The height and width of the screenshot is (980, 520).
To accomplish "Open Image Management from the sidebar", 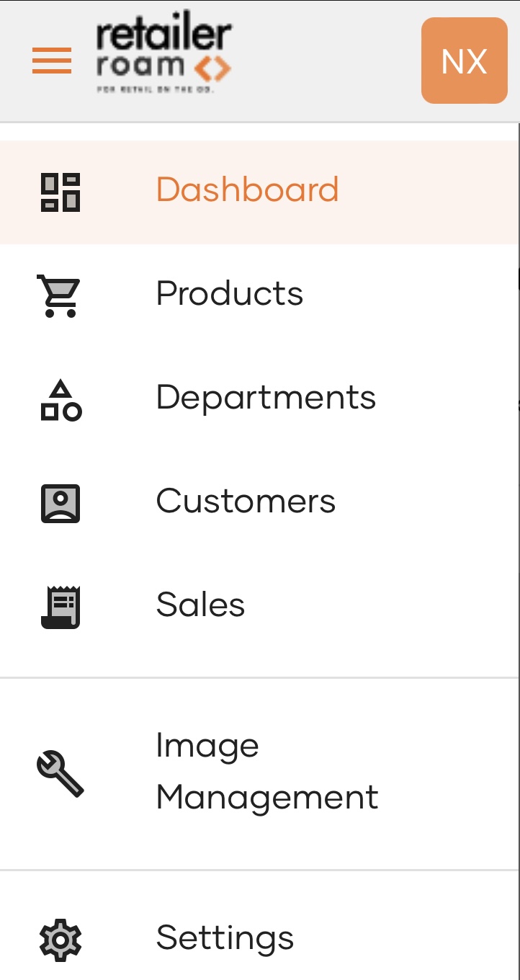I will [266, 771].
